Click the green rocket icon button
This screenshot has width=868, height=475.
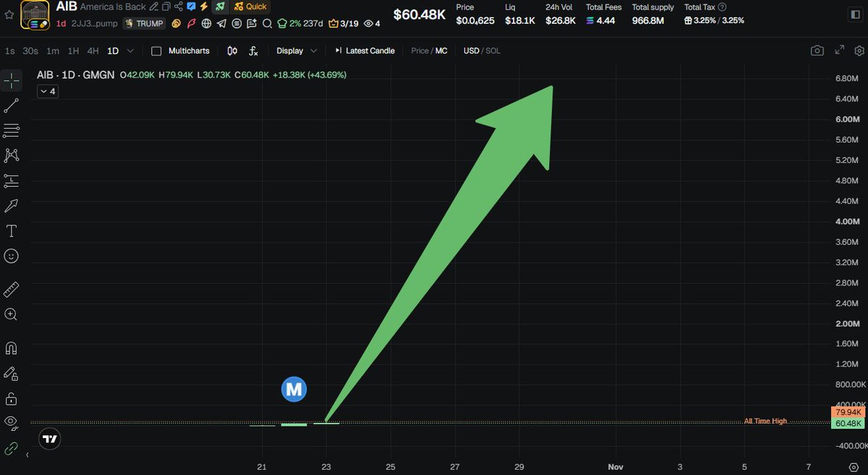[220, 7]
